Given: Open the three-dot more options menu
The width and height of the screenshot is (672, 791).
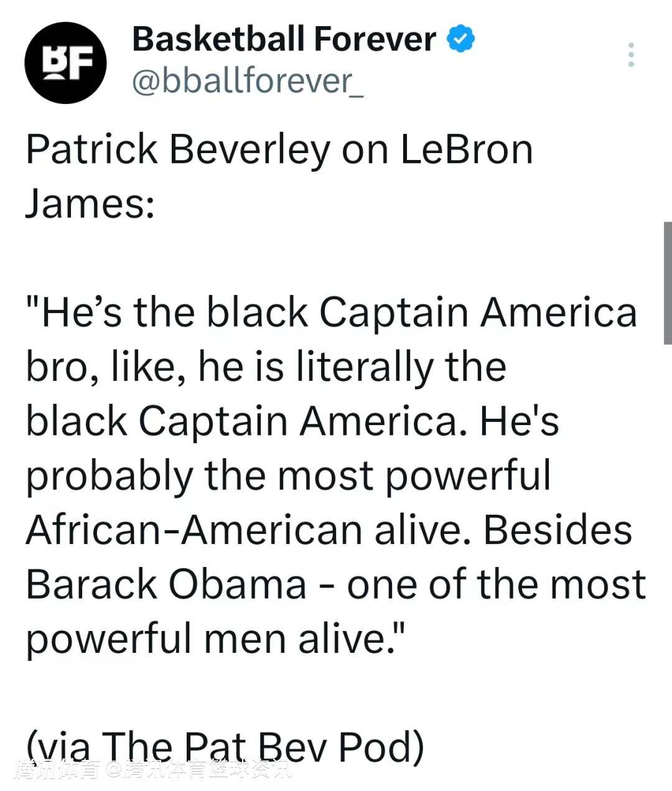Looking at the screenshot, I should [x=631, y=55].
